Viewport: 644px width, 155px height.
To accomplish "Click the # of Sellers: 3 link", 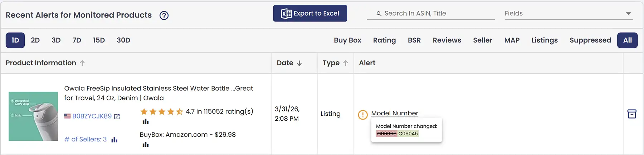I will pyautogui.click(x=86, y=139).
